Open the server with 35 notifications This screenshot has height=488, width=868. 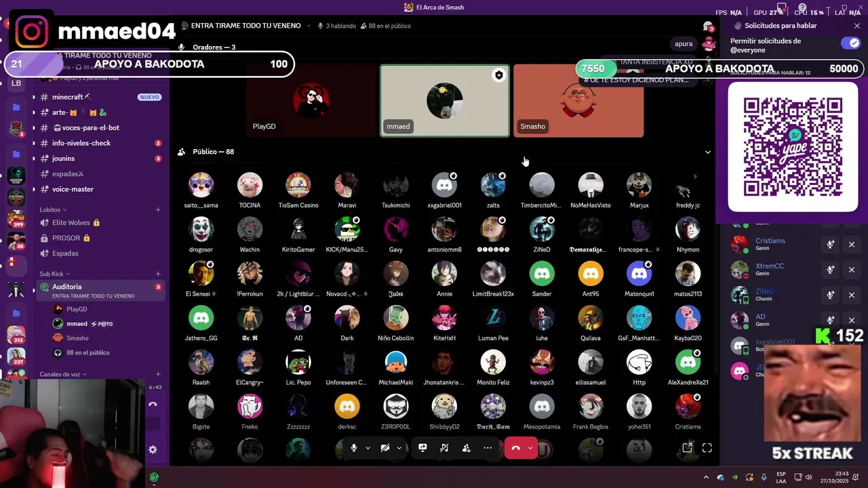click(16, 241)
